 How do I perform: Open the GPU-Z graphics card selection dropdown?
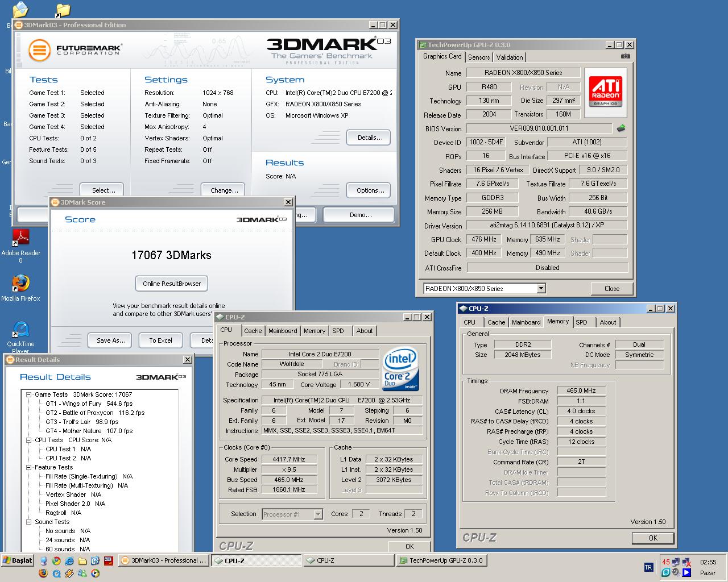point(541,289)
